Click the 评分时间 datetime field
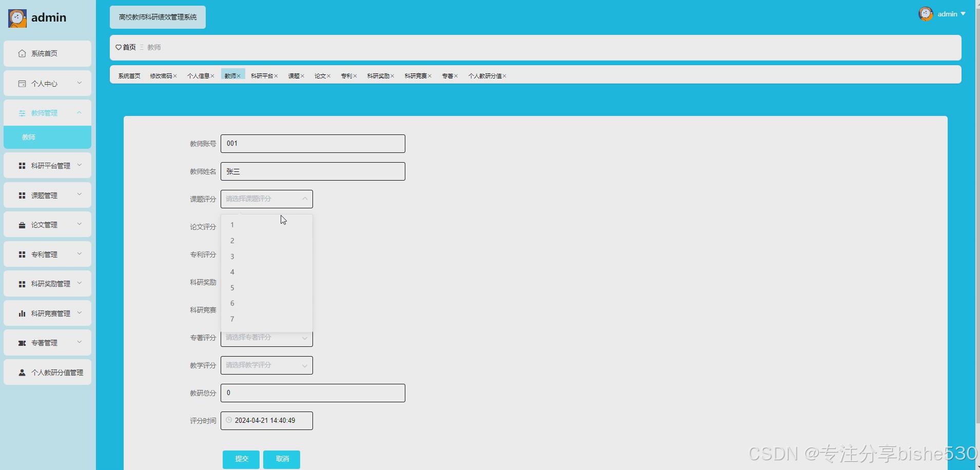 click(x=267, y=421)
